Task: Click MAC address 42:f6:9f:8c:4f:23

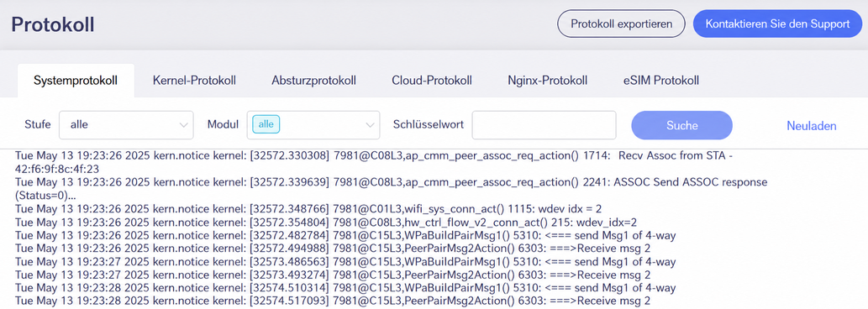Action: click(x=57, y=169)
